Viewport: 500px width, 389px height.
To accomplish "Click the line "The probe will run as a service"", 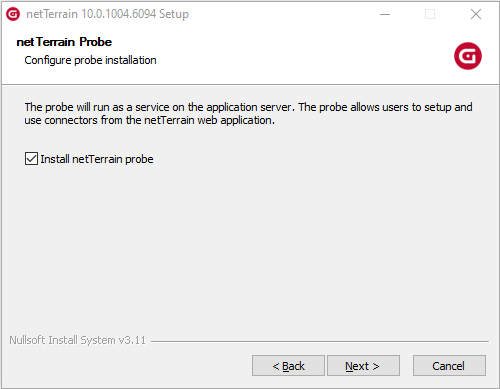I will [248, 107].
